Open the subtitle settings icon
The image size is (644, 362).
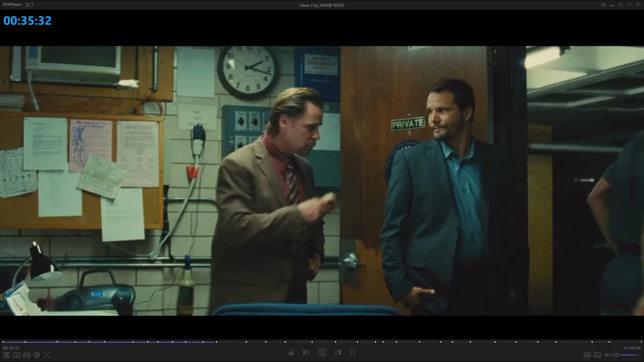tap(597, 355)
